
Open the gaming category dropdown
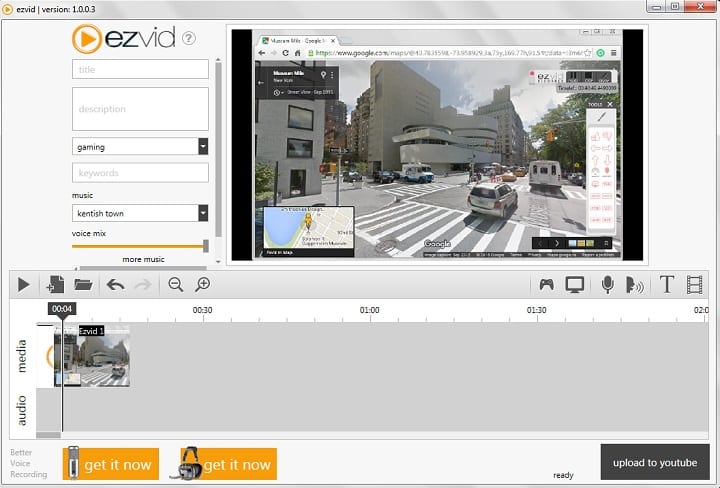[203, 147]
